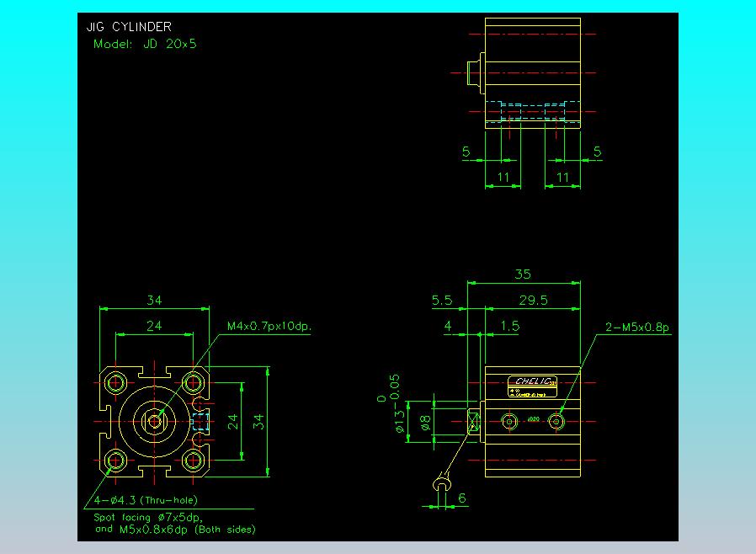
Task: Click the "Spot facing ø7x5dp," note line
Action: point(148,517)
